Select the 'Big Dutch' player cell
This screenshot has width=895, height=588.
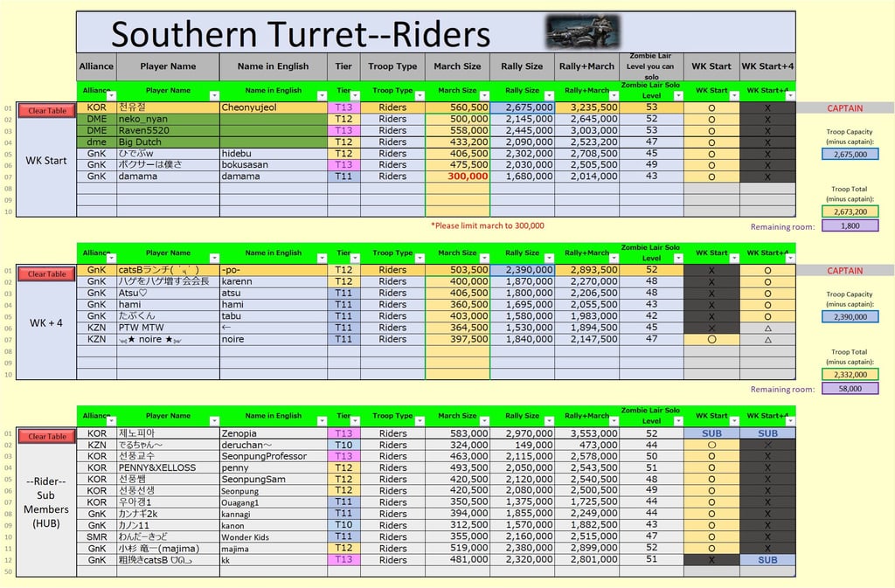tap(168, 142)
